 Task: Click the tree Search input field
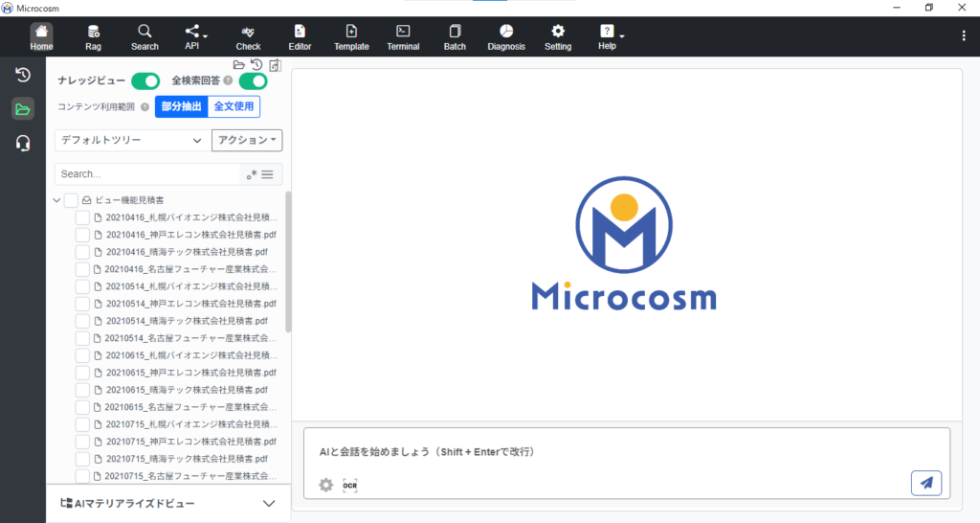[147, 174]
